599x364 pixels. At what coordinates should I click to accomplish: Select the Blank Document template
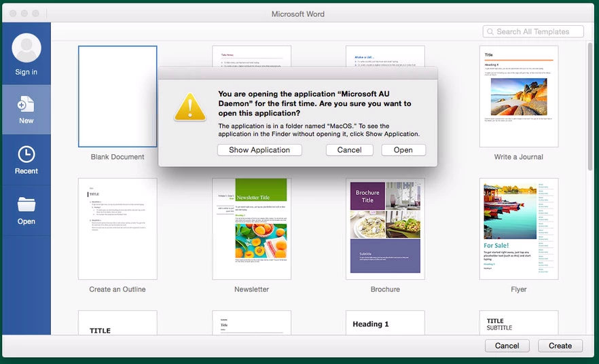pos(117,96)
